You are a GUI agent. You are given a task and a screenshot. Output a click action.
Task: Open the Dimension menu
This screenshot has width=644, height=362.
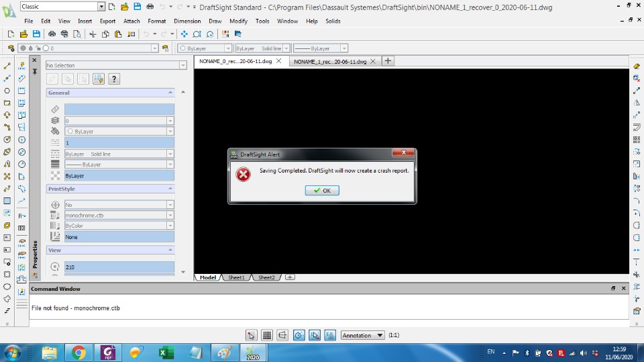click(187, 21)
